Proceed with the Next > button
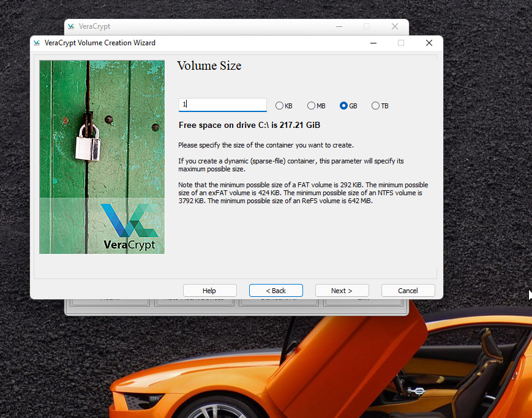The height and width of the screenshot is (418, 532). pyautogui.click(x=342, y=291)
